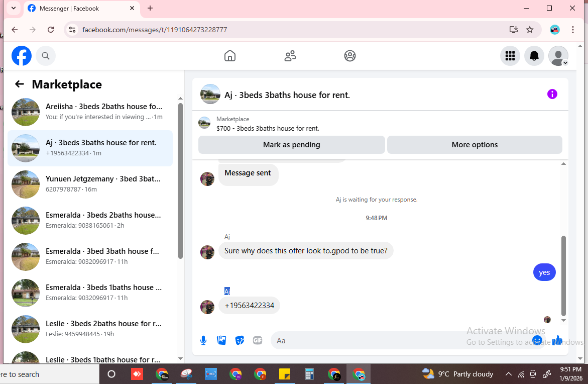
Task: Open the account profile menu
Action: 558,56
